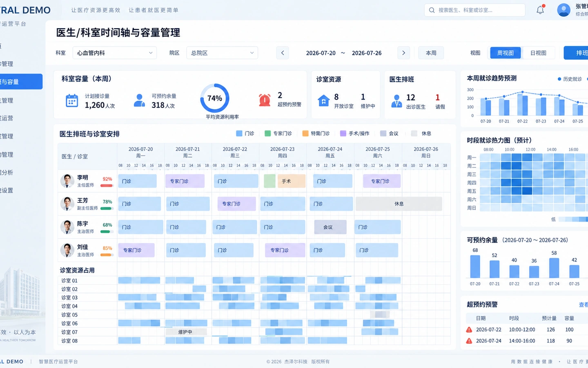Screen dimensions: 588x368
Task: Click the blue 排班 button
Action: click(576, 53)
